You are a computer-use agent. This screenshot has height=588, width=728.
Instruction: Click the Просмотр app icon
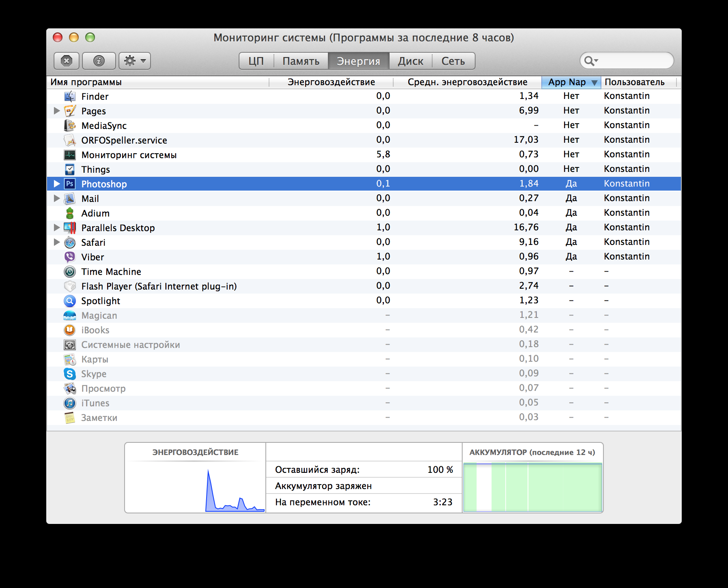70,388
